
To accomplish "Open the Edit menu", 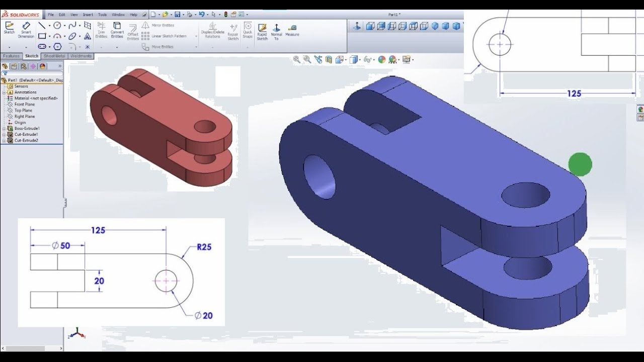I will tap(62, 15).
